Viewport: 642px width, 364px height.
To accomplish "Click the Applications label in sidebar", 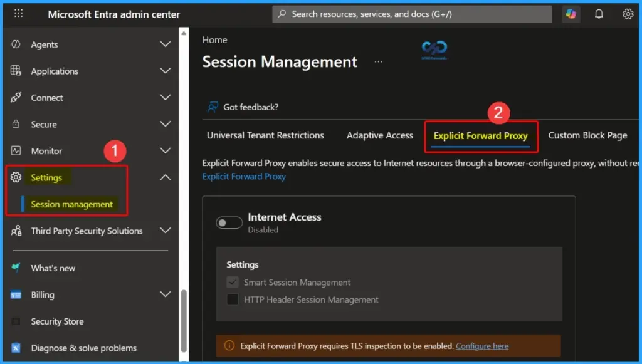I will (55, 71).
